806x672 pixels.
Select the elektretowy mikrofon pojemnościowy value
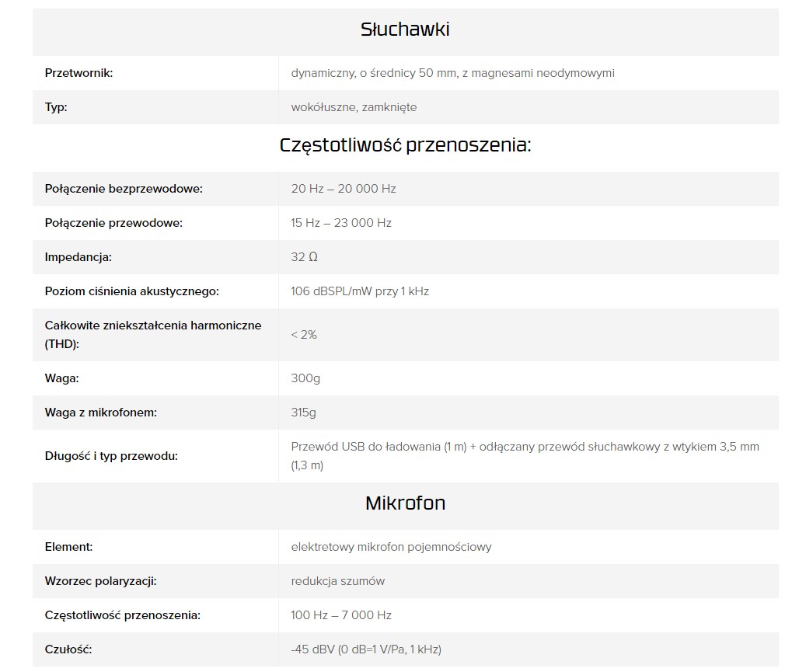point(391,547)
